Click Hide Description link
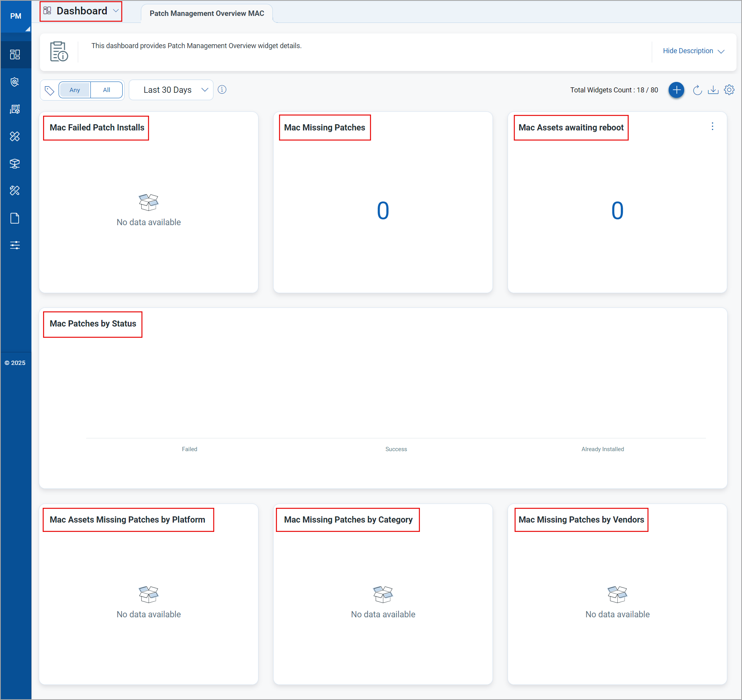 (693, 51)
